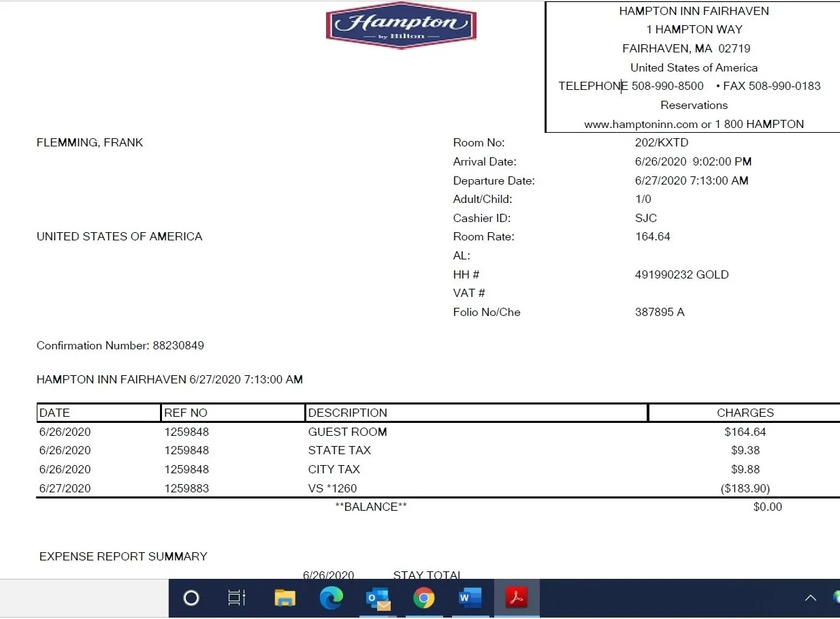The width and height of the screenshot is (840, 619).
Task: Click the 1 HAMPTON WAY address line
Action: (694, 29)
